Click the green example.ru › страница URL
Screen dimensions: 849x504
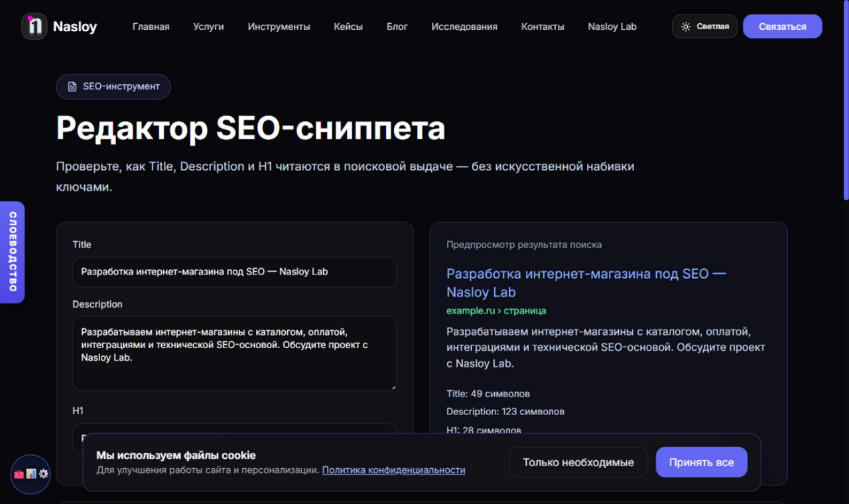[x=496, y=310]
